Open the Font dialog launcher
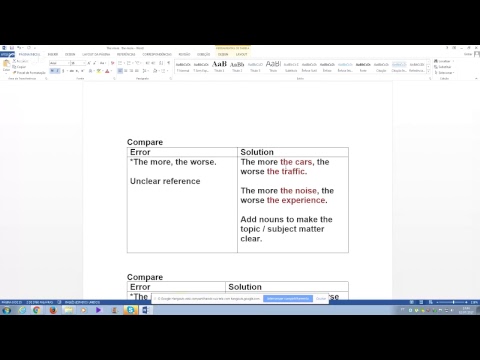This screenshot has width=480, height=360. click(114, 79)
